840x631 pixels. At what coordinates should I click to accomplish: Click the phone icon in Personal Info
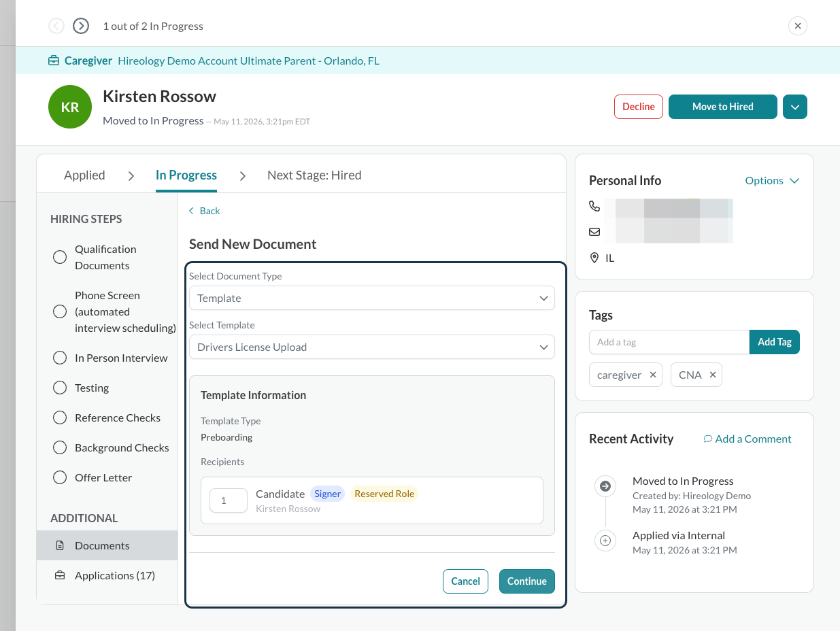(x=594, y=206)
